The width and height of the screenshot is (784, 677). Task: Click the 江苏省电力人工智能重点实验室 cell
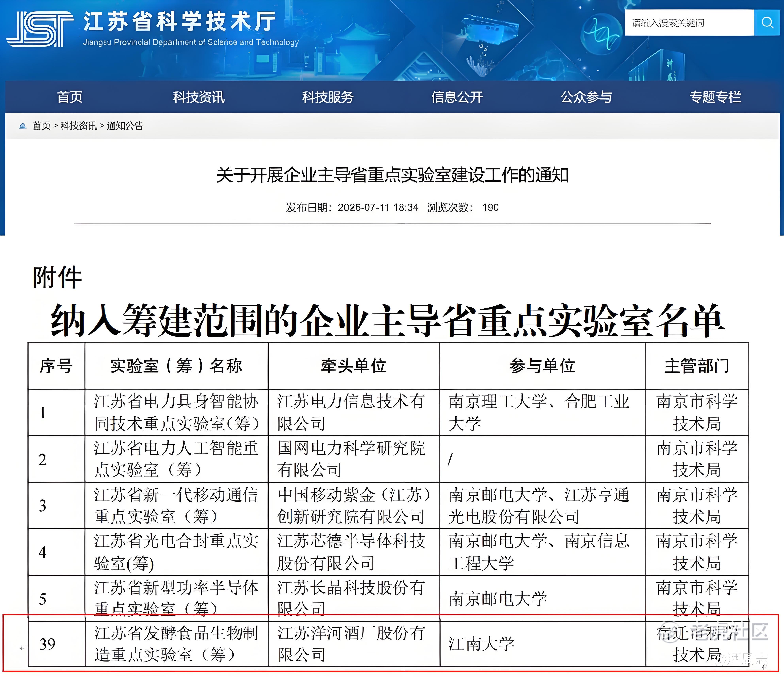tap(176, 459)
